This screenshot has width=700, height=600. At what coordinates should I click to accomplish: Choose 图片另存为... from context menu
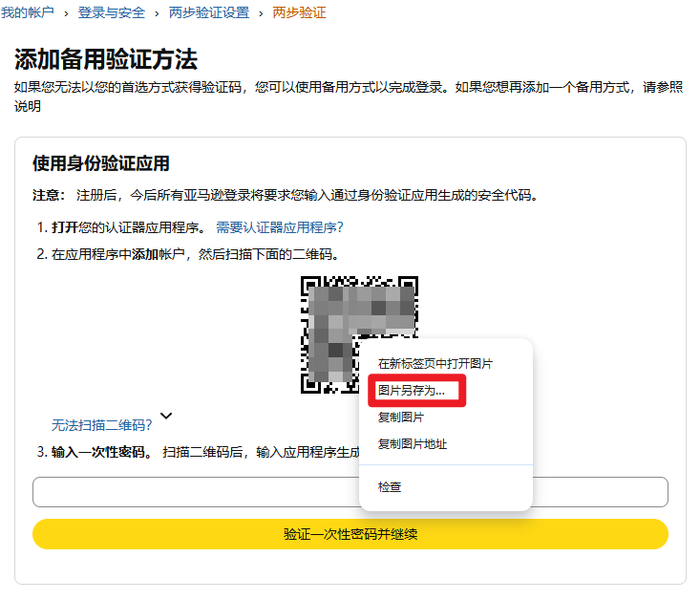pyautogui.click(x=412, y=391)
